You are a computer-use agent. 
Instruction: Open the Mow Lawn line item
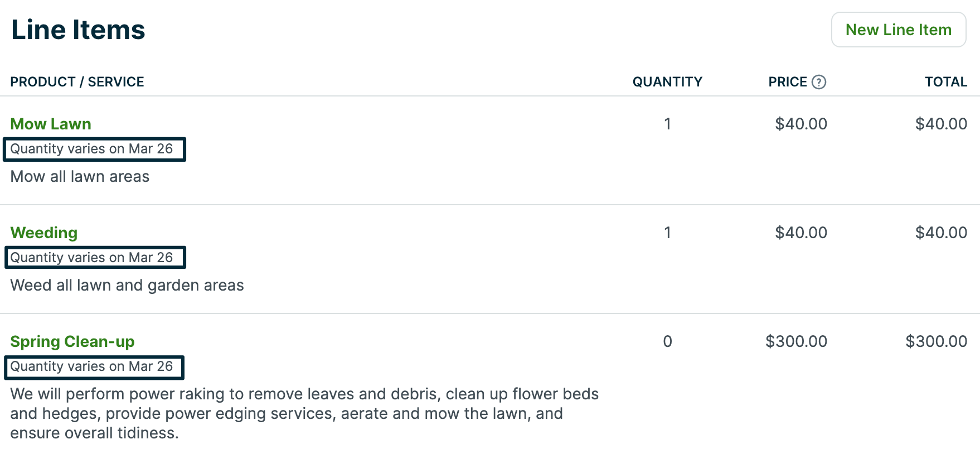point(51,124)
